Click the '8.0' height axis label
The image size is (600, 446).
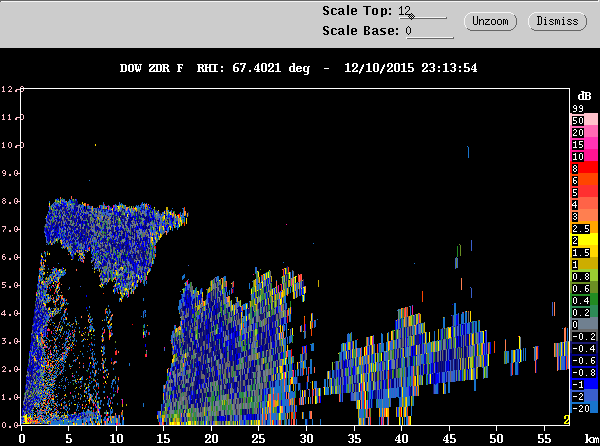coord(10,201)
